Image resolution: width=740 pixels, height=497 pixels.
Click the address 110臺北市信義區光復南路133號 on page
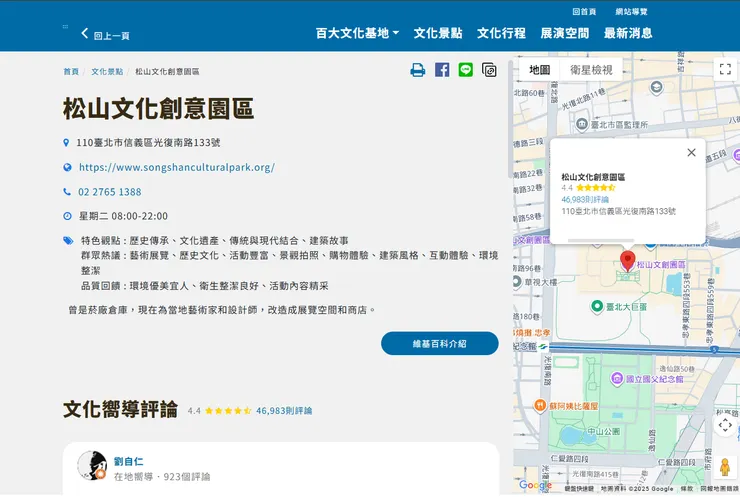pos(148,143)
